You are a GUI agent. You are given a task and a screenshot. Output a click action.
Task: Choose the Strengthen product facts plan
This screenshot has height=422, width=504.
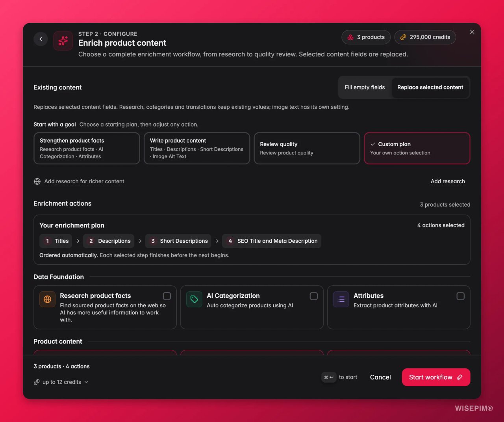[87, 148]
